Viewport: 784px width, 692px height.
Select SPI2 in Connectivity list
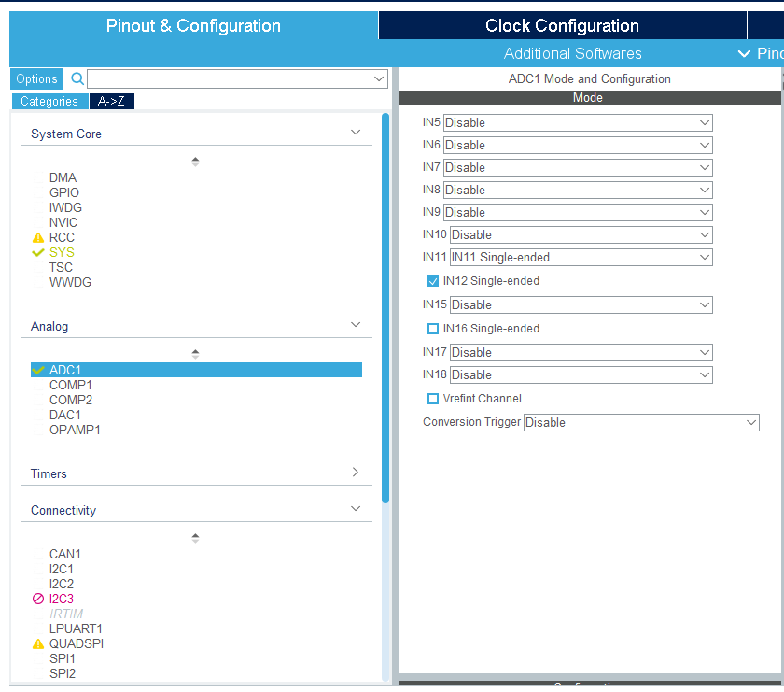coord(62,674)
